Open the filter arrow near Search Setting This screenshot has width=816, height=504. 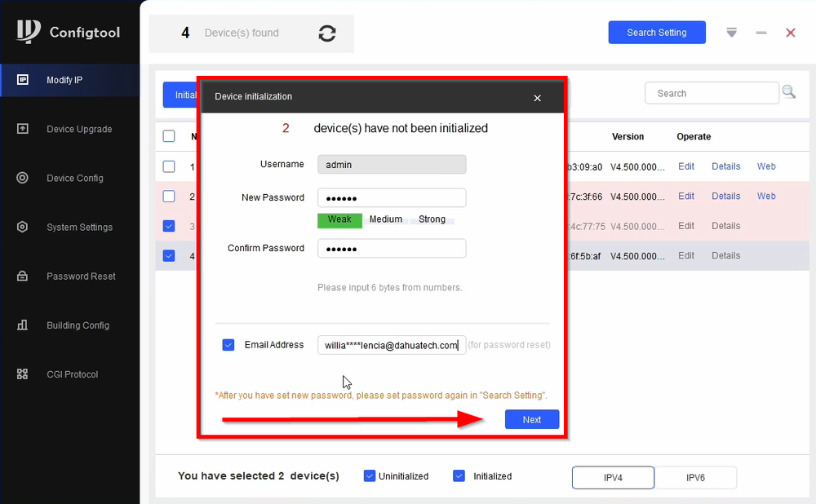click(x=731, y=33)
